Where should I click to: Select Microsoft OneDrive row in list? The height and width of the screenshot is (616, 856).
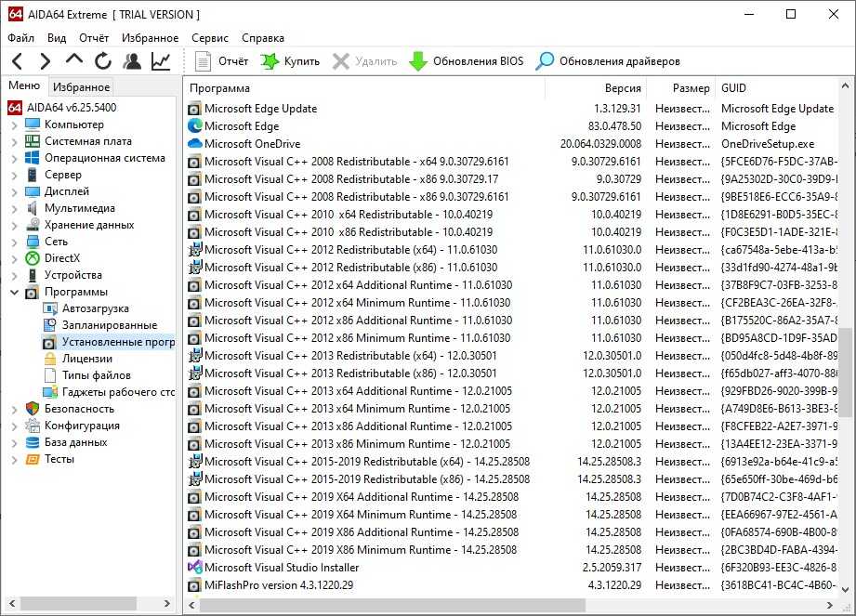[x=252, y=144]
